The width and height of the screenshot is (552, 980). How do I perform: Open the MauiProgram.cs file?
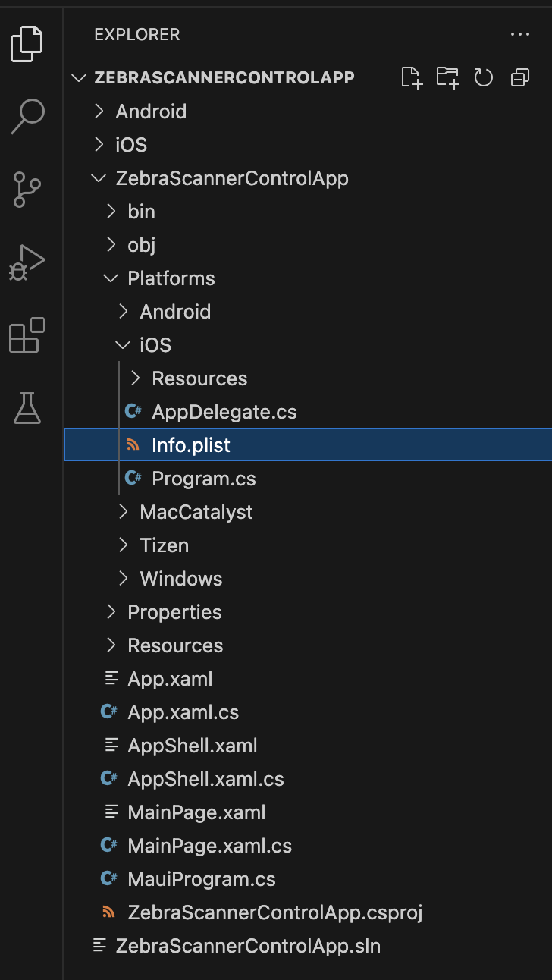[201, 879]
